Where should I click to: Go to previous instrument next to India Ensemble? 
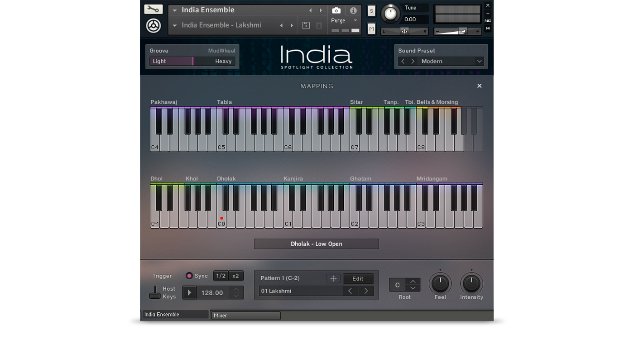[310, 10]
